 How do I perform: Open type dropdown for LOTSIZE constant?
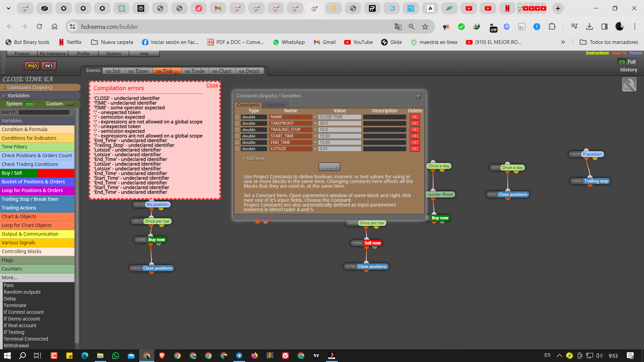[x=254, y=149]
